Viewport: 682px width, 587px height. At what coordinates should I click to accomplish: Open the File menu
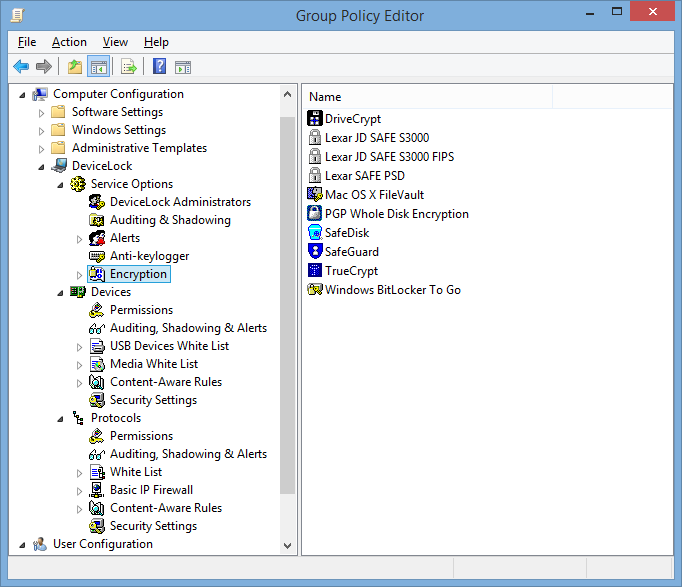(27, 42)
